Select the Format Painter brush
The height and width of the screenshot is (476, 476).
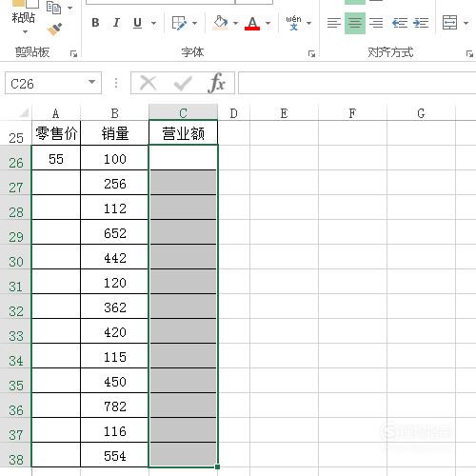click(54, 29)
